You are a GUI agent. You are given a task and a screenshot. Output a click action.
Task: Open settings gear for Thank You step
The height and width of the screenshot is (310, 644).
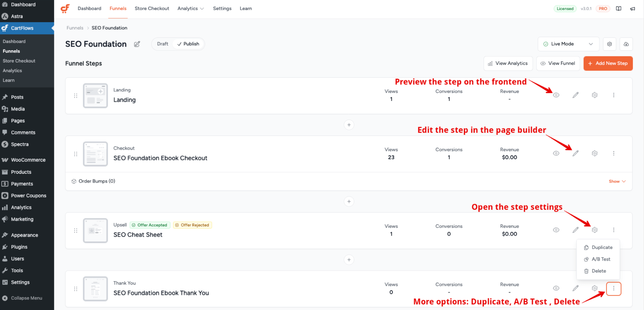tap(595, 288)
